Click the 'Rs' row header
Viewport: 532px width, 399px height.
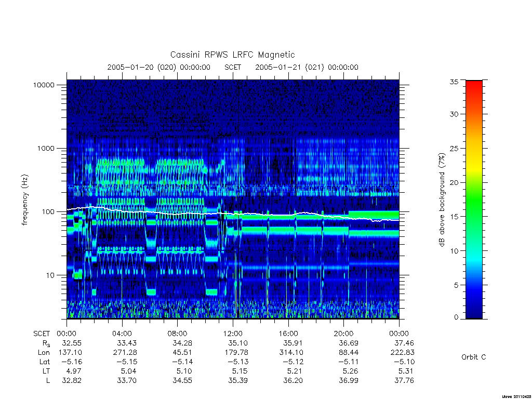tap(46, 344)
